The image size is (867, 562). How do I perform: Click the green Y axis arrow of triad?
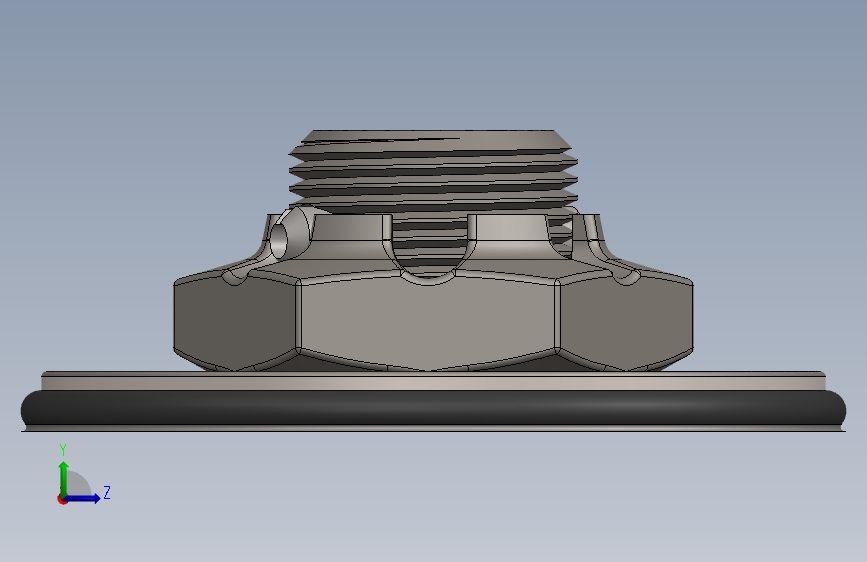(x=64, y=479)
